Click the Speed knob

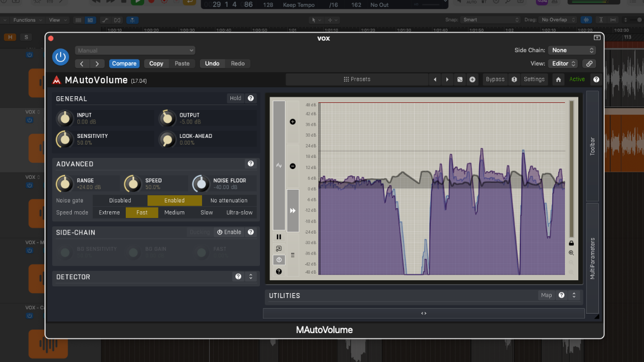tap(132, 184)
